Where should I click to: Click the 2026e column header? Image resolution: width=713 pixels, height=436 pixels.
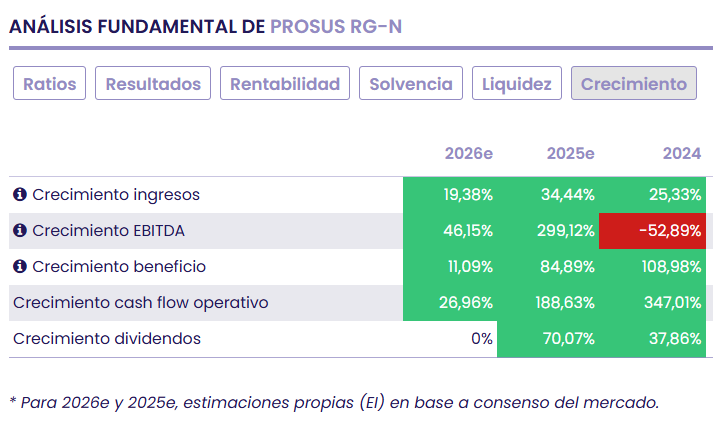tap(469, 153)
